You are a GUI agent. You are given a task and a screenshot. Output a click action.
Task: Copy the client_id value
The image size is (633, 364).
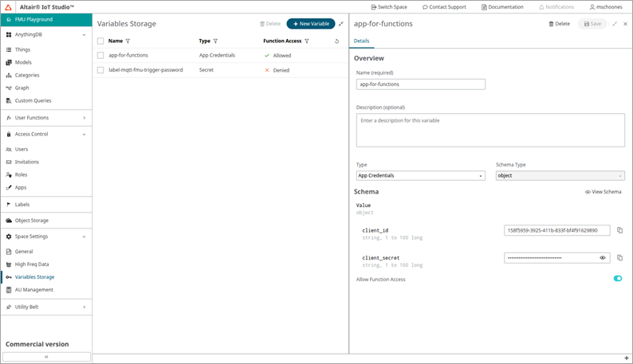coord(619,230)
